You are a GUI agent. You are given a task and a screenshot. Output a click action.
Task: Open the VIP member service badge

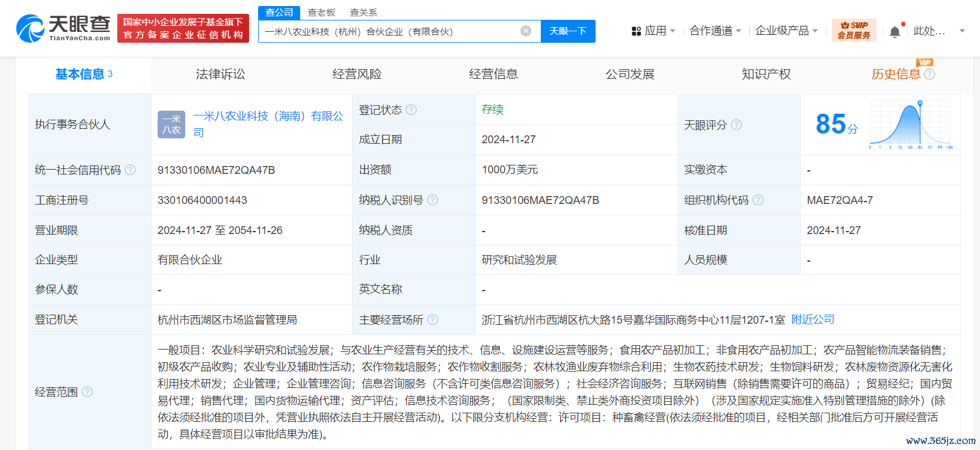pyautogui.click(x=854, y=30)
